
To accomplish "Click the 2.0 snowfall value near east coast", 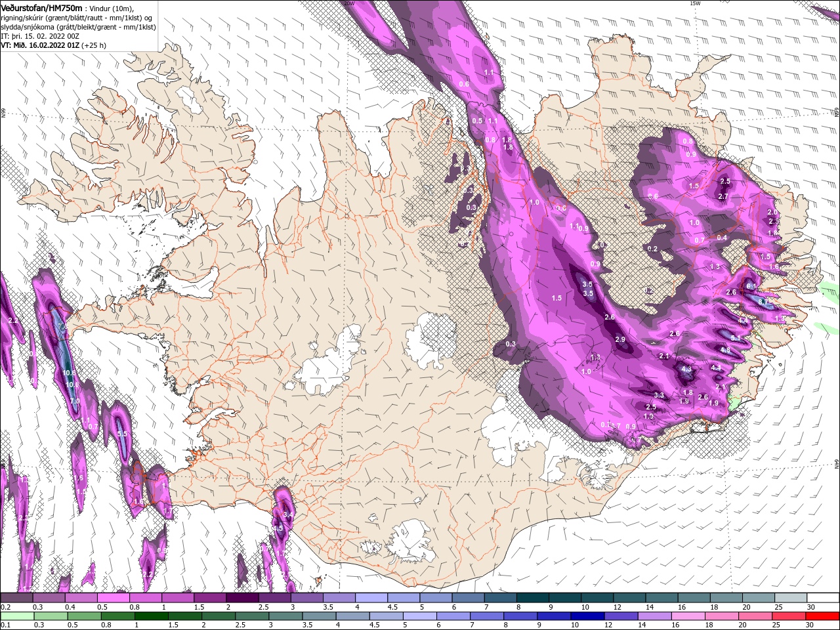I will pyautogui.click(x=772, y=213).
